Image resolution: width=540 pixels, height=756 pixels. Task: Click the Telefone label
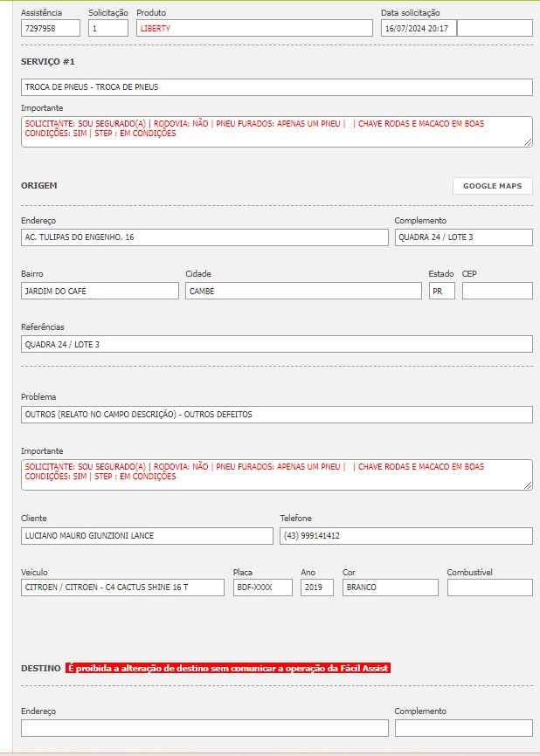click(295, 519)
